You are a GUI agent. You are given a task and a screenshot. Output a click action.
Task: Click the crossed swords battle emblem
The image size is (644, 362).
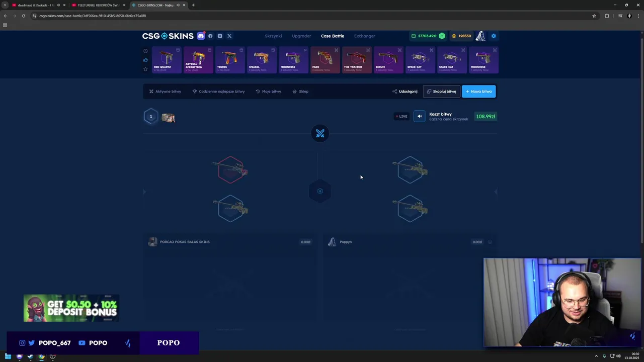click(x=320, y=133)
